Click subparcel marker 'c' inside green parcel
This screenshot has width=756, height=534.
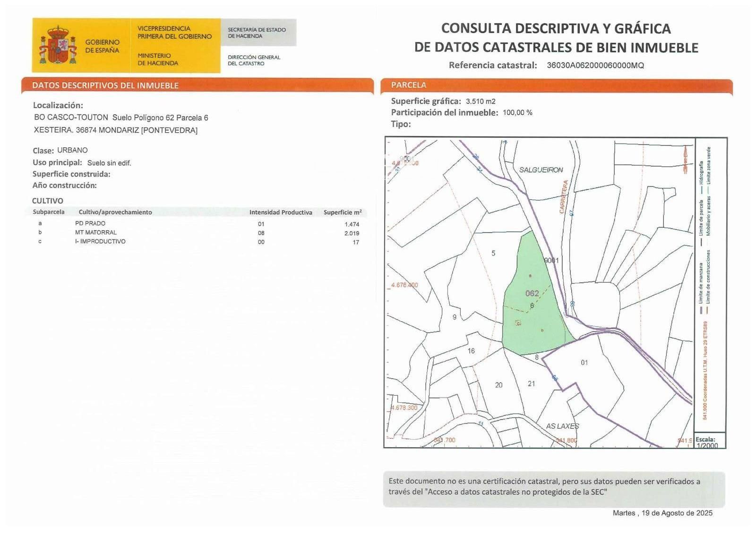pyautogui.click(x=518, y=323)
